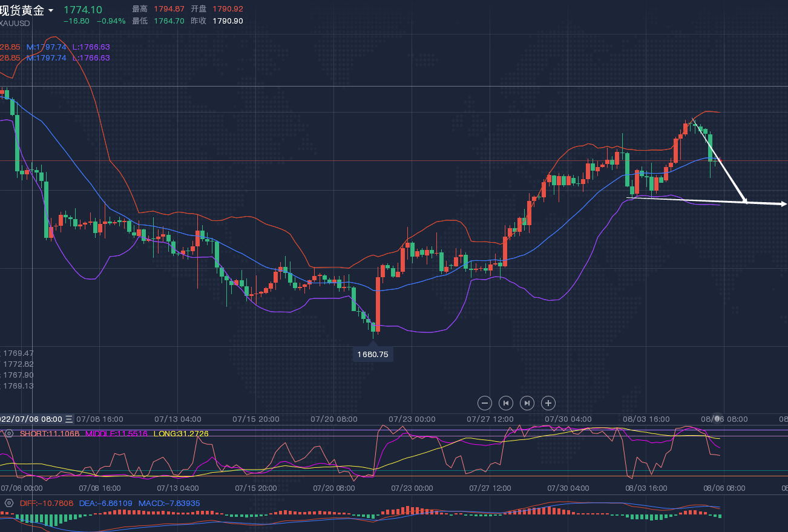Step forward with the next-bar icon
Viewport: 788px width, 532px height.
tap(527, 403)
